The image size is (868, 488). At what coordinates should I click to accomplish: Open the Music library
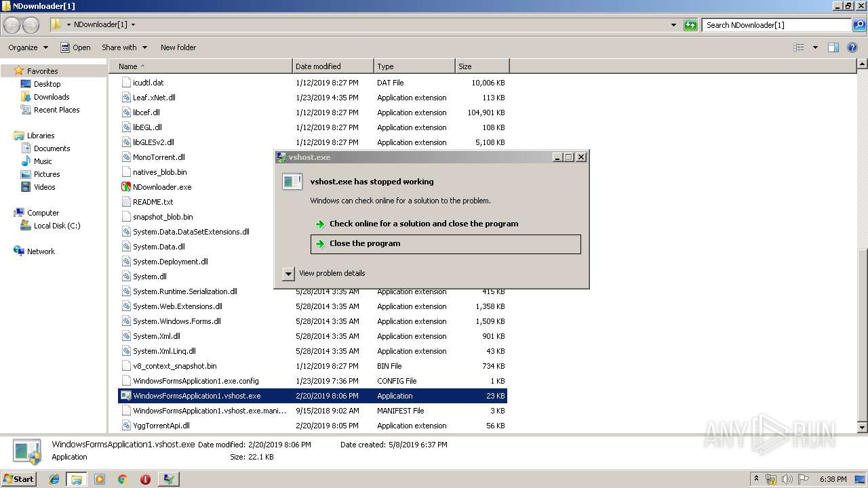(43, 161)
